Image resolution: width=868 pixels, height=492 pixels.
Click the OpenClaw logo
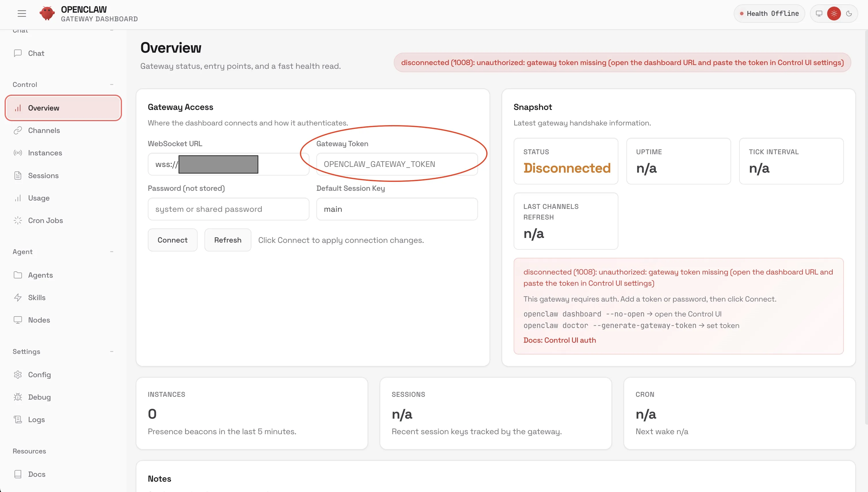(47, 13)
